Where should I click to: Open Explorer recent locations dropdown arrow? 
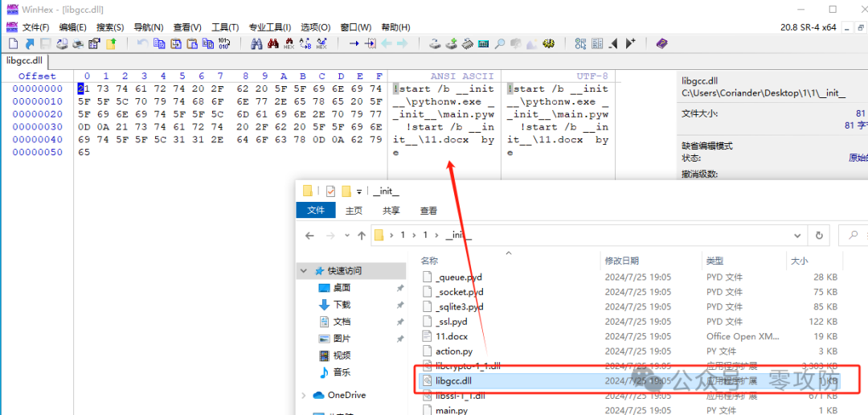pos(347,235)
